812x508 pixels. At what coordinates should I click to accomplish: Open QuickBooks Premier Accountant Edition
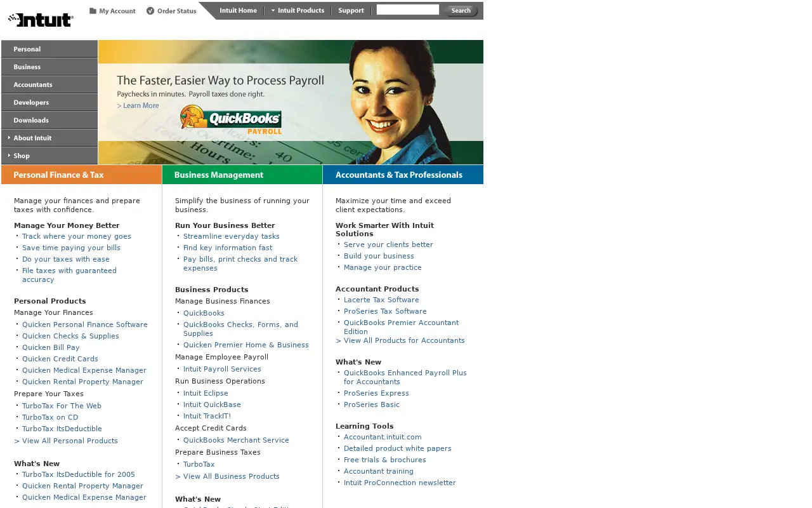click(401, 327)
